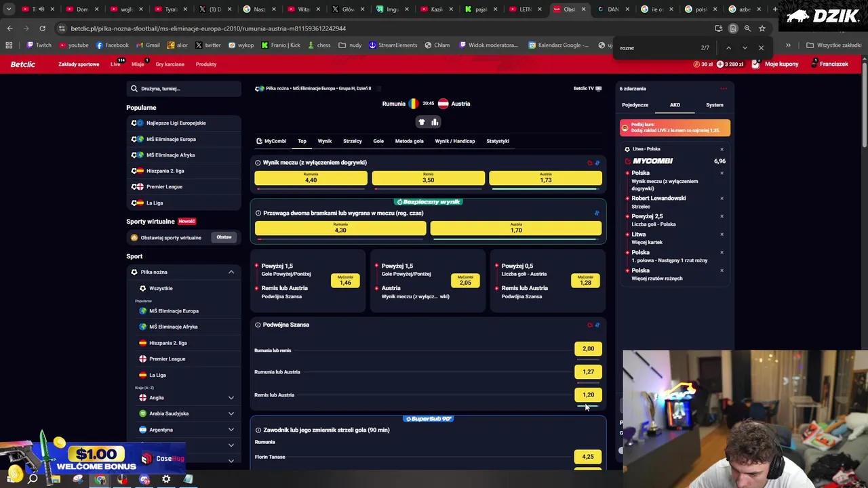This screenshot has width=868, height=488.
Task: Switch to the Gole tab
Action: pyautogui.click(x=378, y=141)
